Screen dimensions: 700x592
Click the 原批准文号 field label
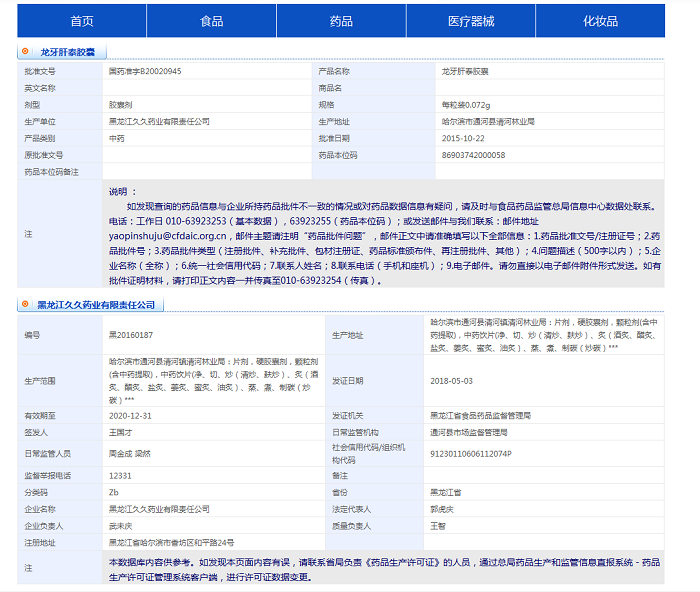(44, 155)
